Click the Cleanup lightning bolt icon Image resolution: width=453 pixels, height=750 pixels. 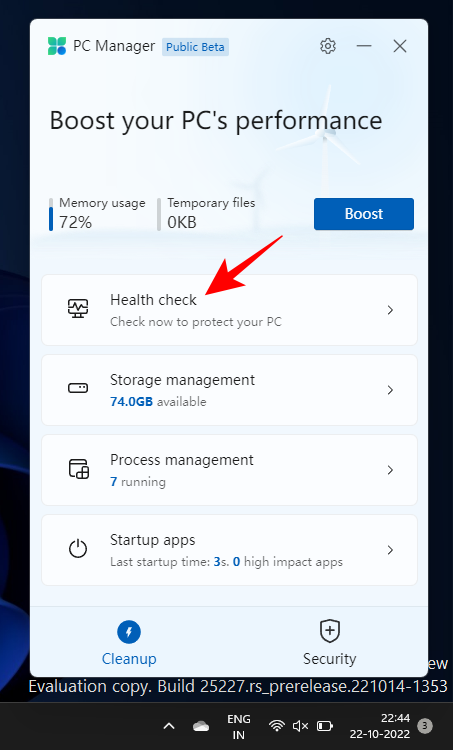coord(129,632)
